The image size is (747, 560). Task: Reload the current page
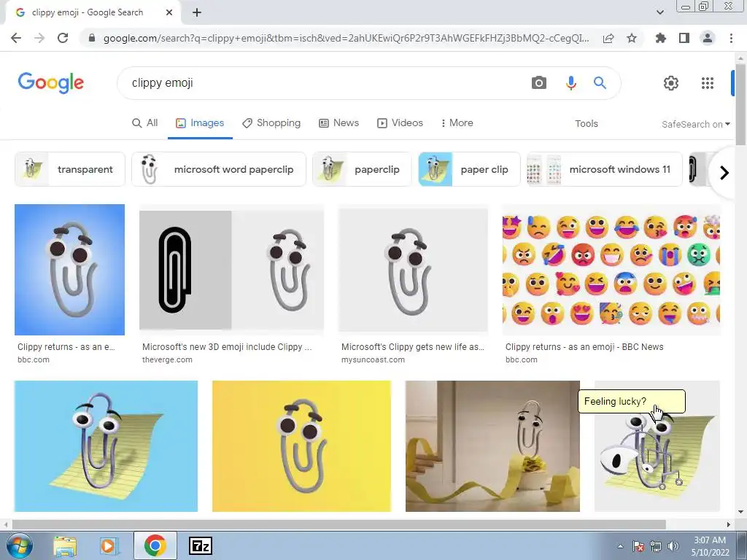[x=63, y=38]
